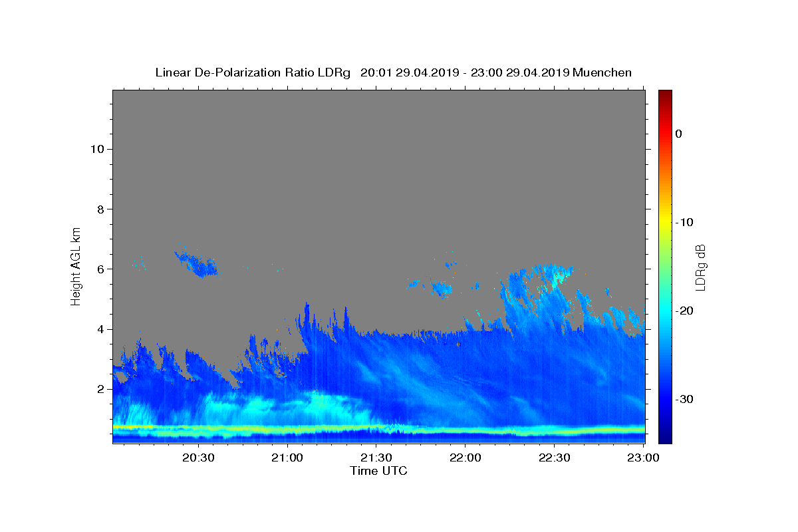This screenshot has width=798, height=532.
Task: Click the dark blue bottom of colorbar
Action: coord(665,436)
